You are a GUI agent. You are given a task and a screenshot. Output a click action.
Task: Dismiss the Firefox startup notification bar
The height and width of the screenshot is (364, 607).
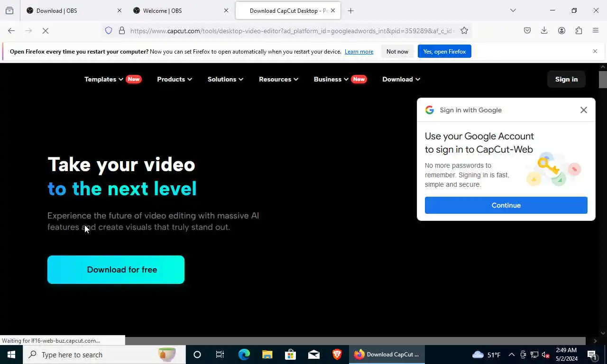(595, 51)
